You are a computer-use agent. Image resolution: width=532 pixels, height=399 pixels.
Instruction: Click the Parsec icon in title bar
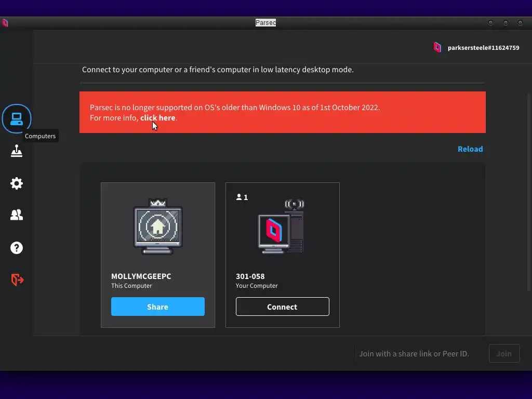click(x=5, y=23)
